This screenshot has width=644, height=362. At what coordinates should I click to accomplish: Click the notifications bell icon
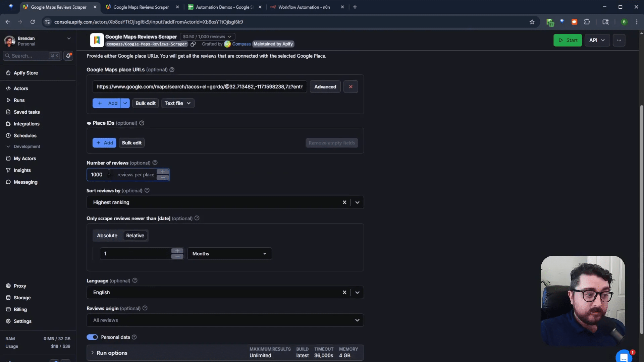(x=68, y=56)
